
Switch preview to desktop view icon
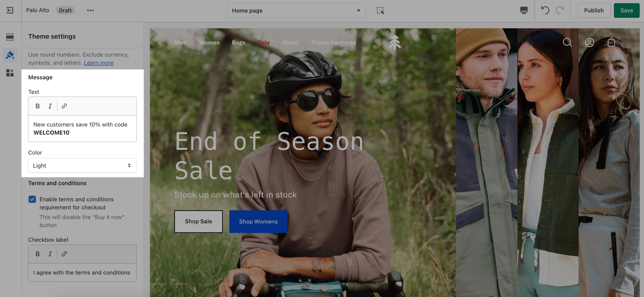point(524,10)
